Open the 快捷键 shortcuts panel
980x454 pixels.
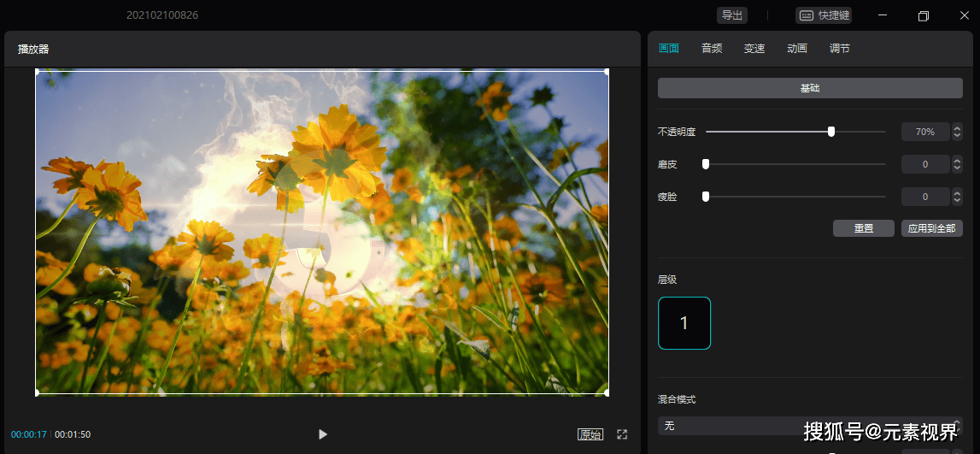tap(823, 15)
